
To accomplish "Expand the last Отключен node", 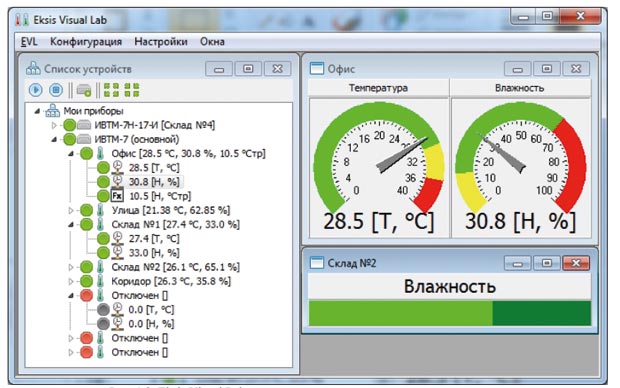I will (71, 352).
